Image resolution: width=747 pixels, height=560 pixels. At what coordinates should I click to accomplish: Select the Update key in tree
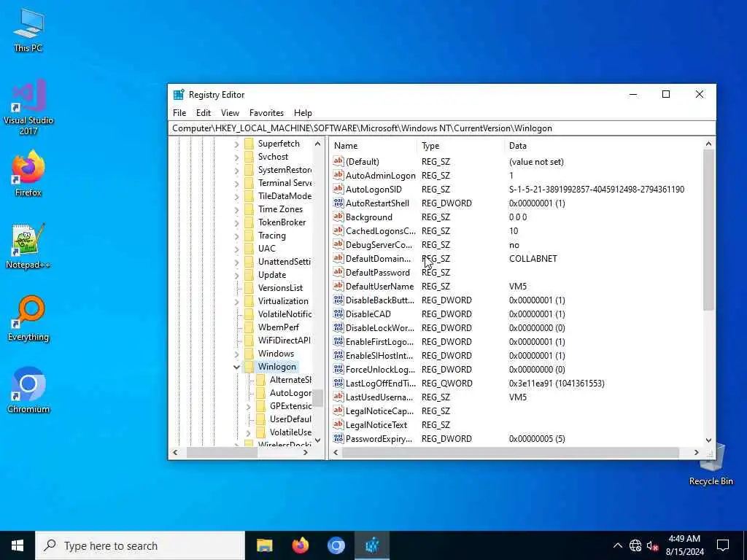(272, 275)
